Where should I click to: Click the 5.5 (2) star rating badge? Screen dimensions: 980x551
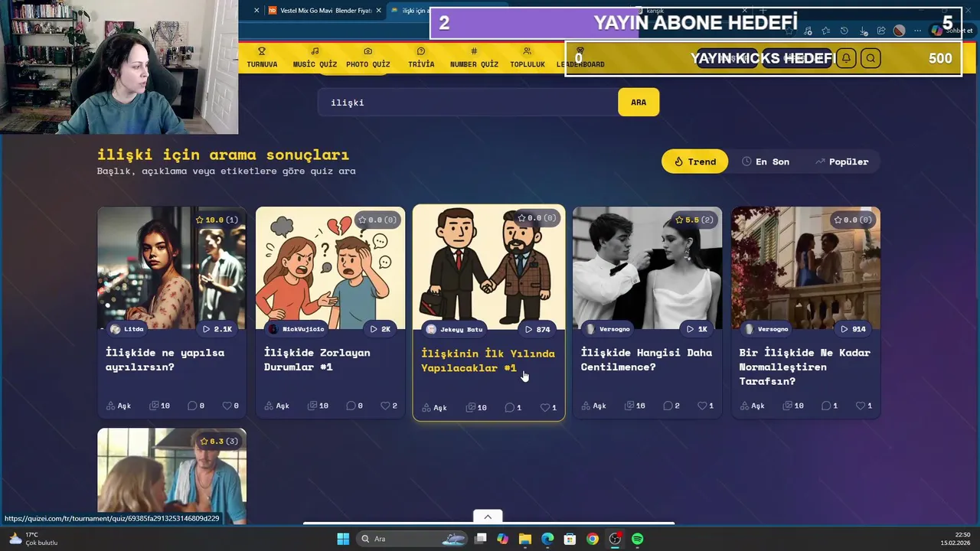click(694, 220)
